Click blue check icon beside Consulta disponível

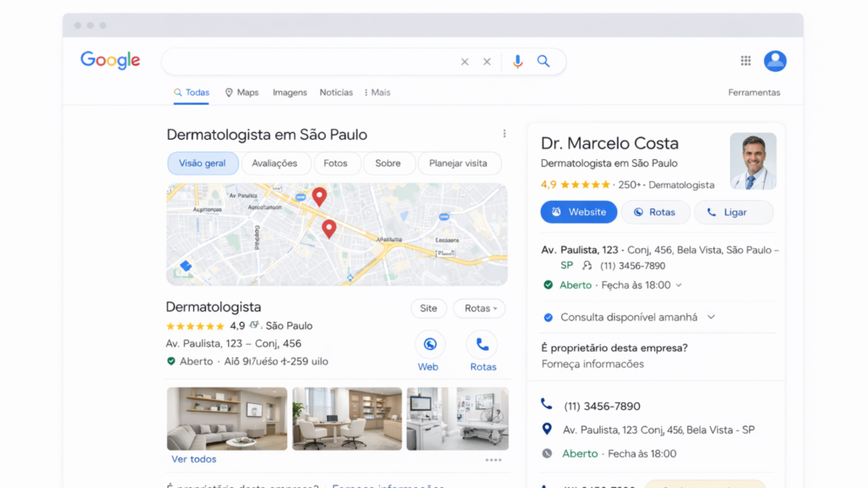548,318
